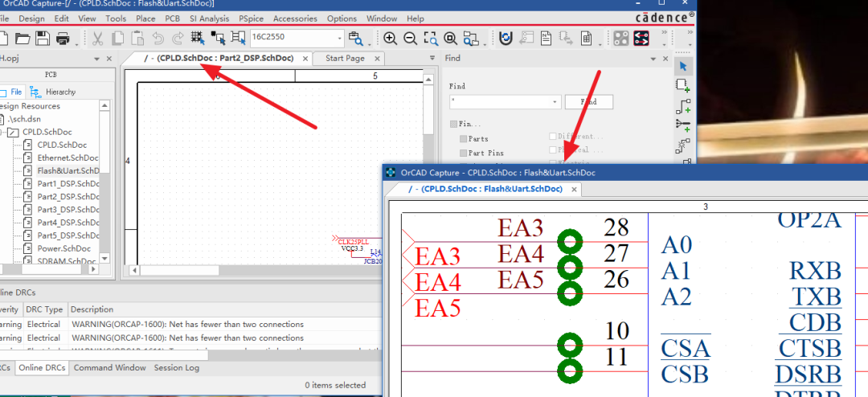This screenshot has height=397, width=868.
Task: Select Ethernet.SchDoc in the project tree
Action: (x=68, y=158)
